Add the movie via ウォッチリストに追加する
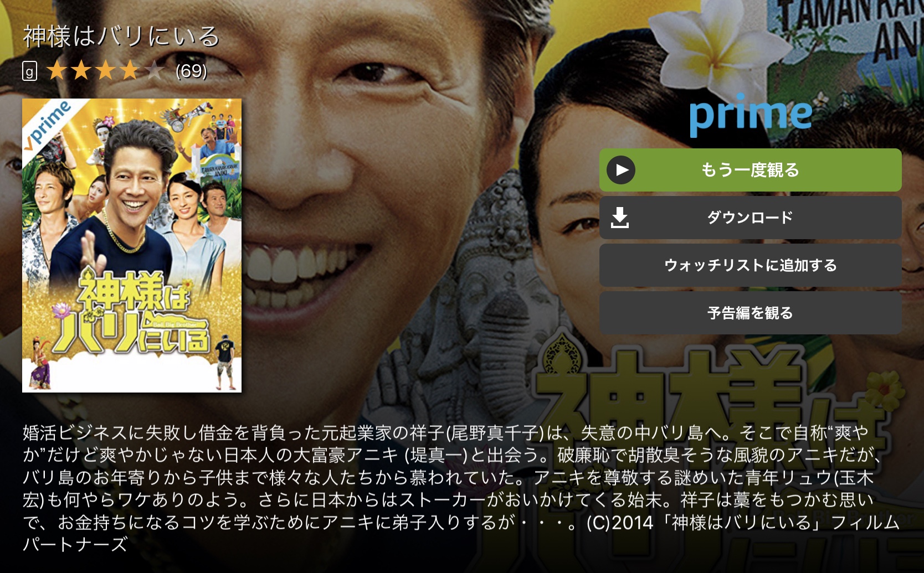This screenshot has height=573, width=924. pyautogui.click(x=750, y=265)
